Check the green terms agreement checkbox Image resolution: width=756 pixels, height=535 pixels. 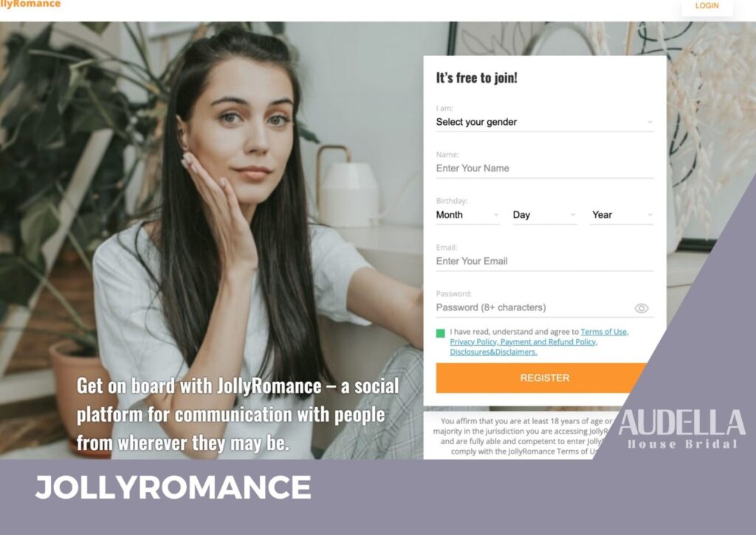coord(440,333)
